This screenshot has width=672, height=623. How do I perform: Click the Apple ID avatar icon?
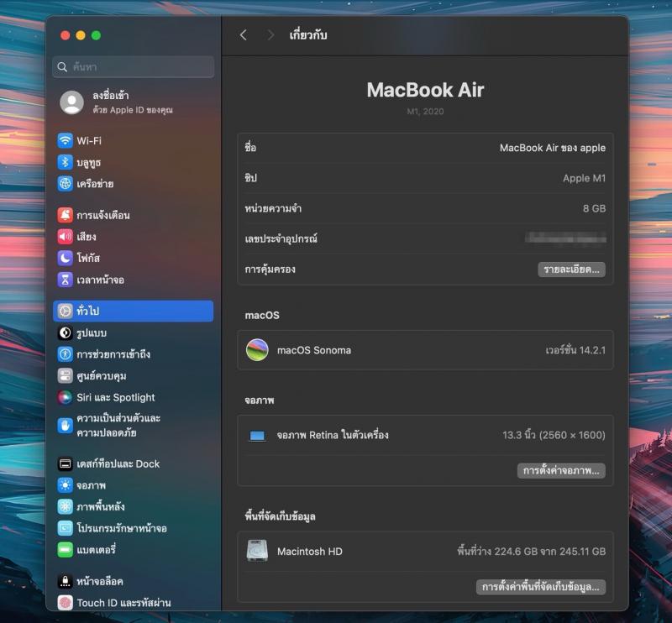click(71, 102)
